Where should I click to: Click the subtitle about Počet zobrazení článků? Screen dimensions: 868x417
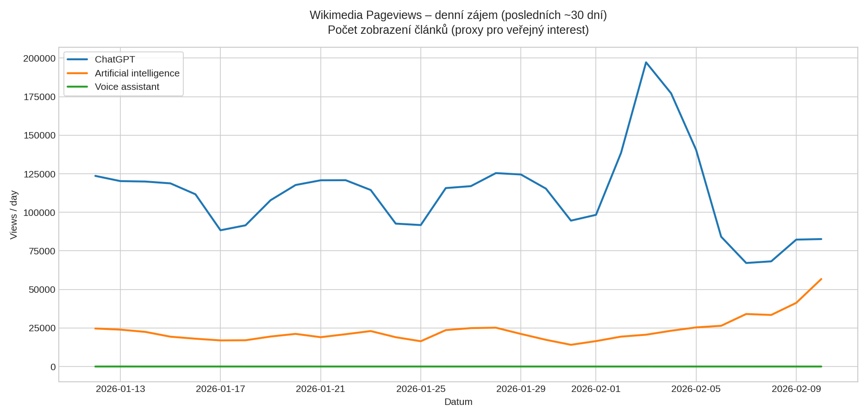(458, 30)
